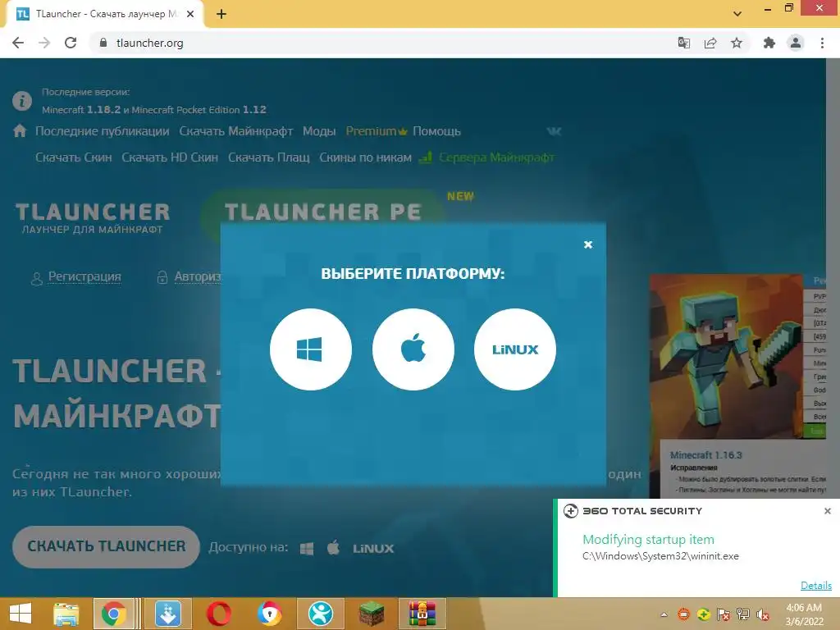Viewport: 840px width, 630px height.
Task: Open Minecraft character screenshot thumbnail
Action: pyautogui.click(x=726, y=357)
